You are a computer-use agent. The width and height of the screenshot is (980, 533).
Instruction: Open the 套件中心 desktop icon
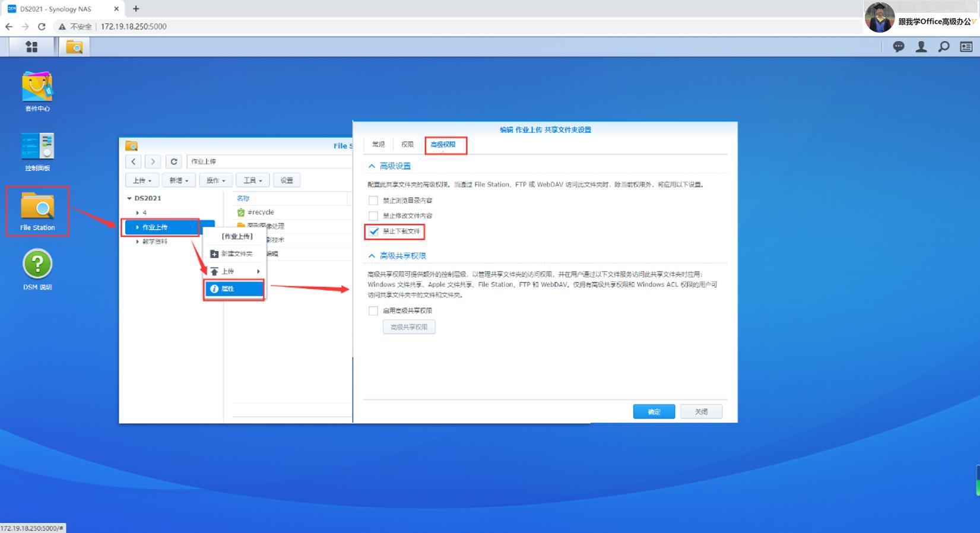click(37, 92)
